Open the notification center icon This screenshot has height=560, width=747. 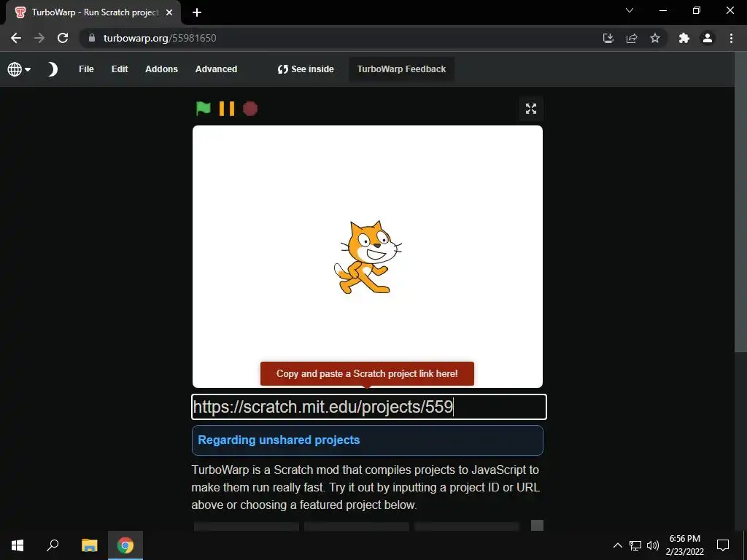point(723,545)
